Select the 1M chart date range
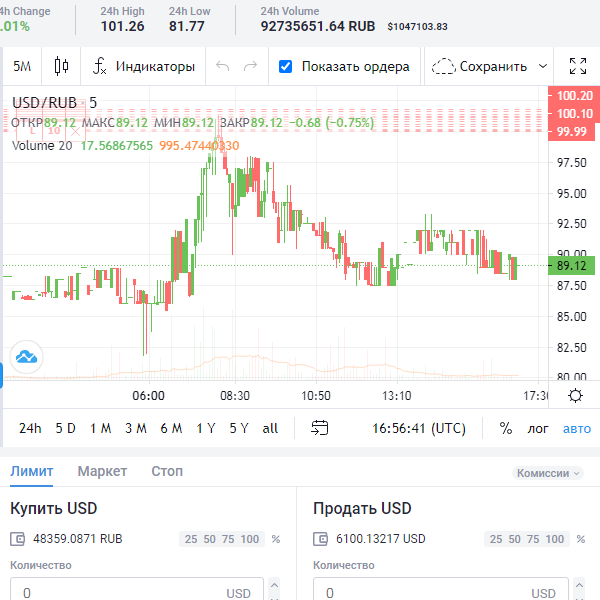Image resolution: width=600 pixels, height=600 pixels. pos(100,428)
